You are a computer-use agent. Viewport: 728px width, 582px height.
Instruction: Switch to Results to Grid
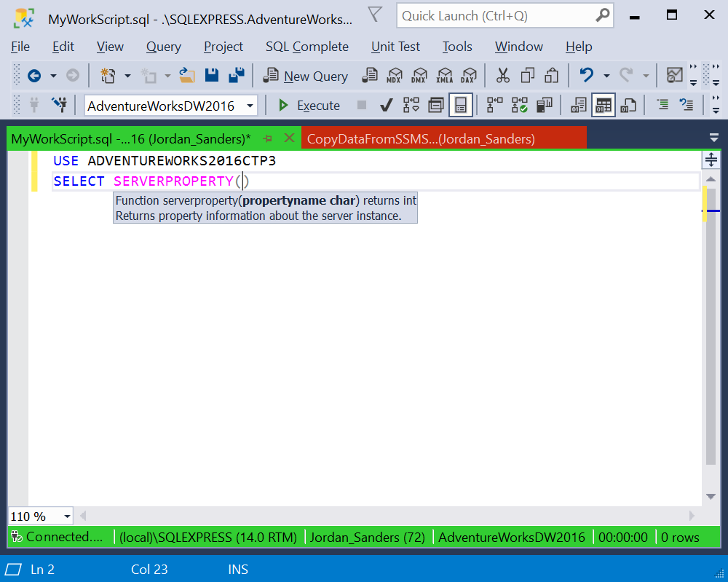604,106
